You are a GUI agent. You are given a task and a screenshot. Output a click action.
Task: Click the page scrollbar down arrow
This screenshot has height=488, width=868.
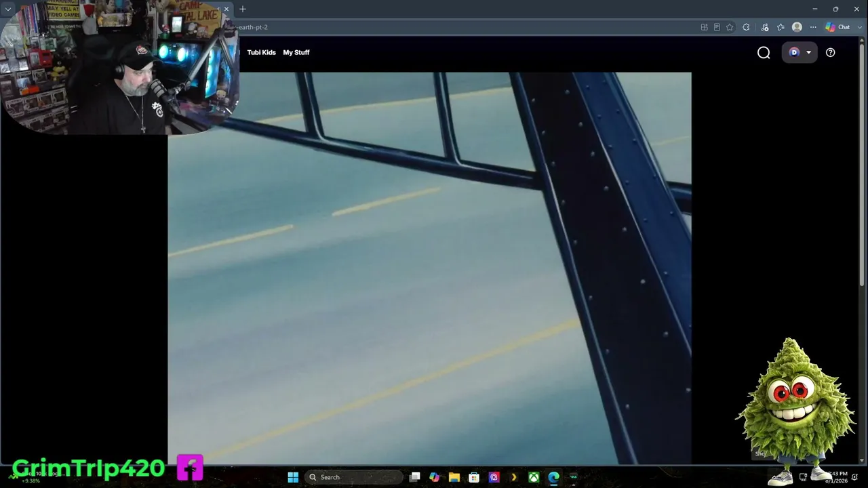[x=863, y=462]
